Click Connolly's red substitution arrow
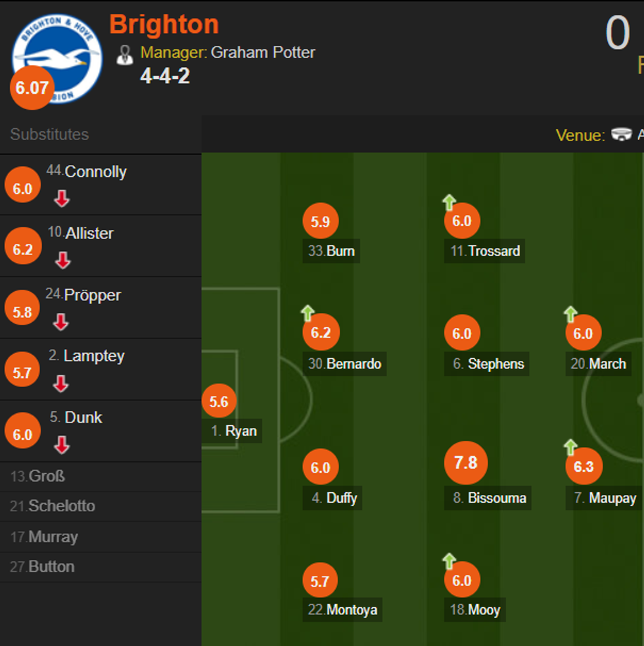The width and height of the screenshot is (644, 646). click(x=62, y=198)
